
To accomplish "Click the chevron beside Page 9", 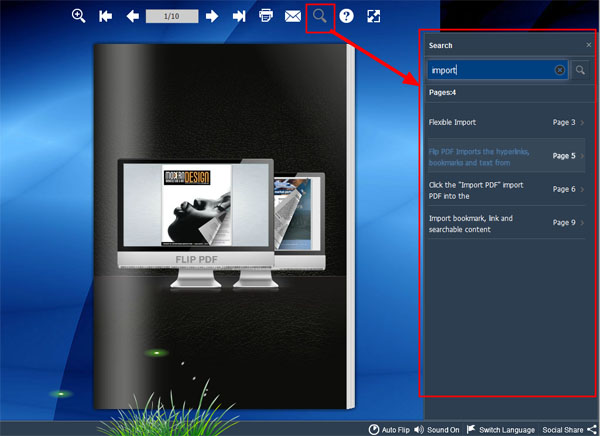I will [x=582, y=222].
